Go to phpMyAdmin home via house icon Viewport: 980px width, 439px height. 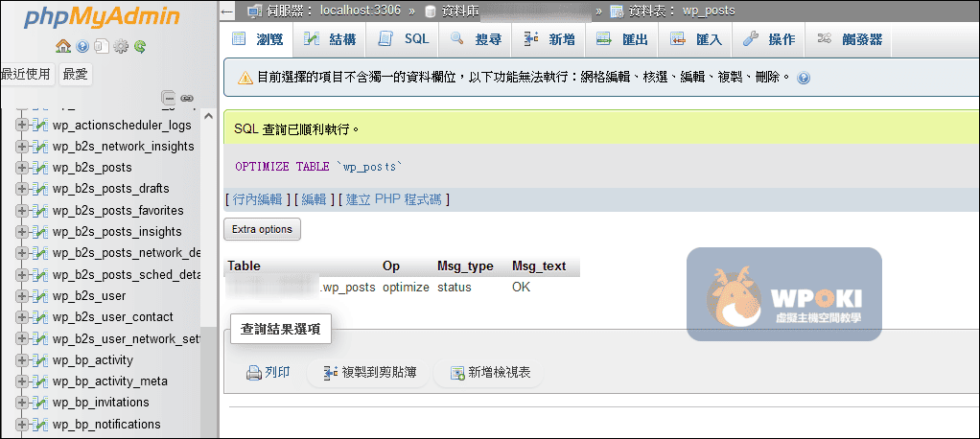[63, 46]
